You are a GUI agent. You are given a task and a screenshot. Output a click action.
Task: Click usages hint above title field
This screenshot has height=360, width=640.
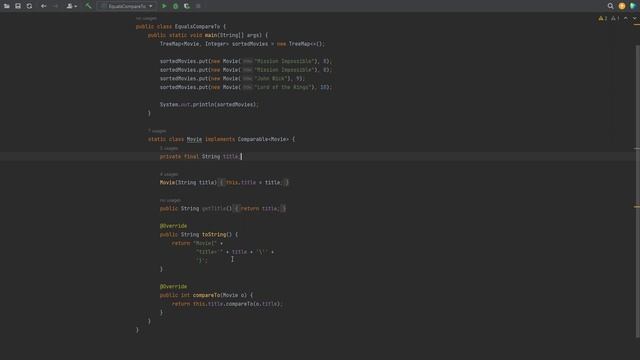coord(169,149)
